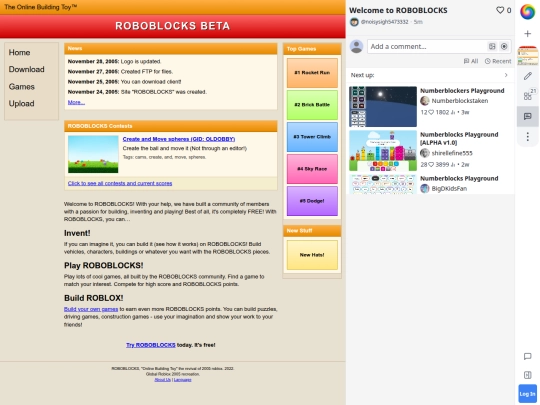Click the image attach icon in comment box
This screenshot has width=540, height=405.
click(492, 46)
